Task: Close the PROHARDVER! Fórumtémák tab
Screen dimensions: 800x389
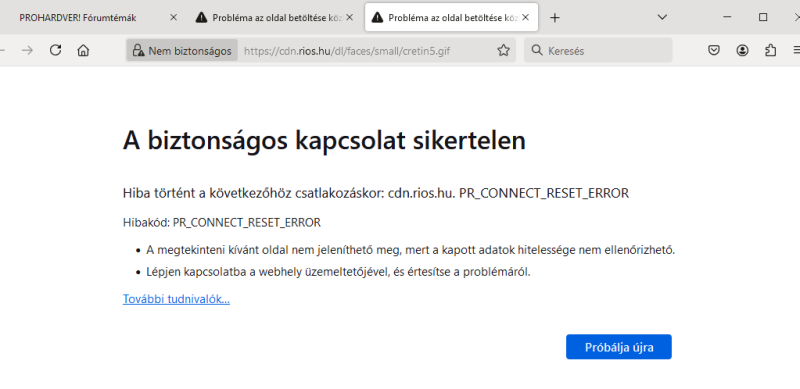Action: coord(173,17)
